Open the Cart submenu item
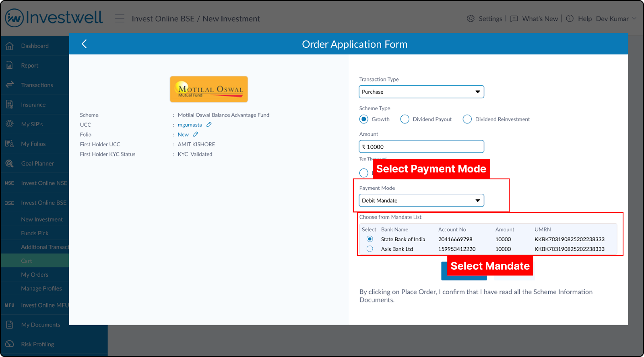The width and height of the screenshot is (644, 357). (x=27, y=261)
